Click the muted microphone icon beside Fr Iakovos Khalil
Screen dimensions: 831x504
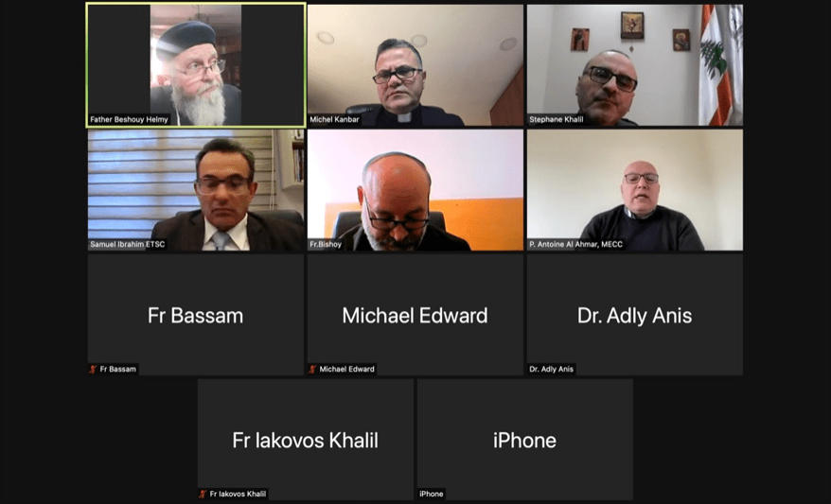click(203, 494)
